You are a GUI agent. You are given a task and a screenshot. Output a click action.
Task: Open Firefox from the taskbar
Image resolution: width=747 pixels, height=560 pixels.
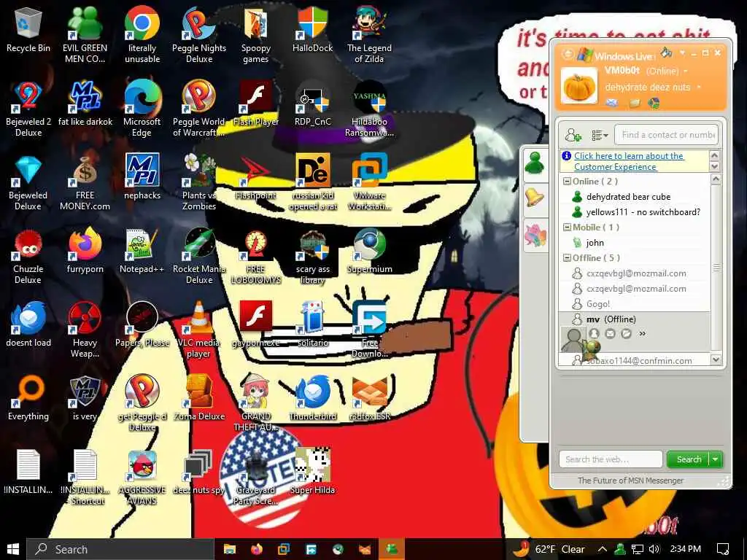tap(257, 549)
